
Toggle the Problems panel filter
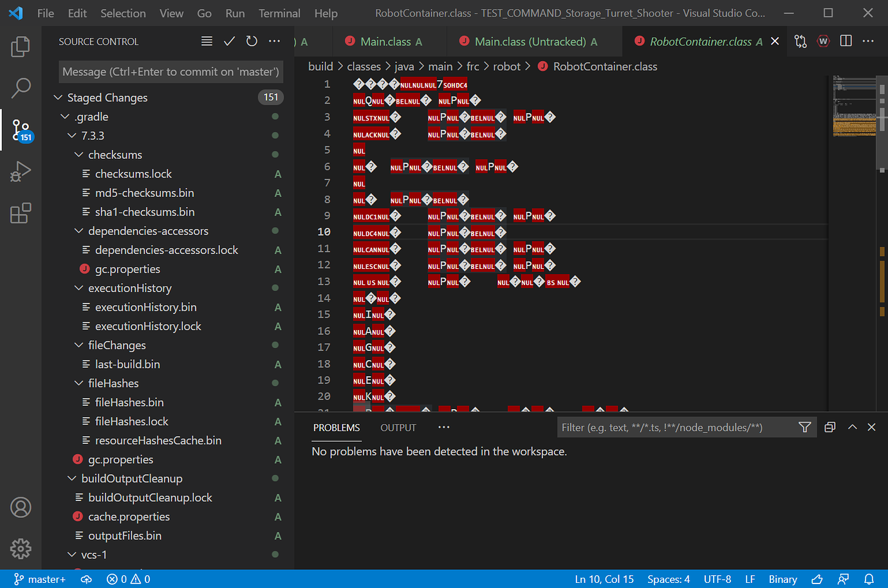(x=804, y=427)
